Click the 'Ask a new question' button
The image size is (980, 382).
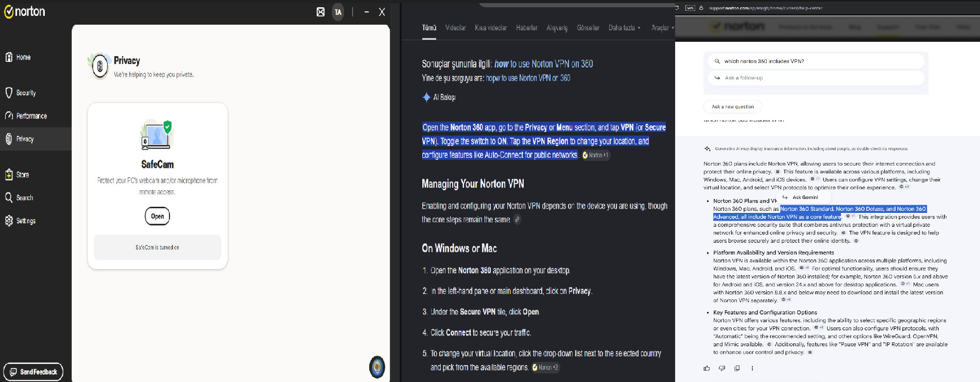(x=733, y=107)
